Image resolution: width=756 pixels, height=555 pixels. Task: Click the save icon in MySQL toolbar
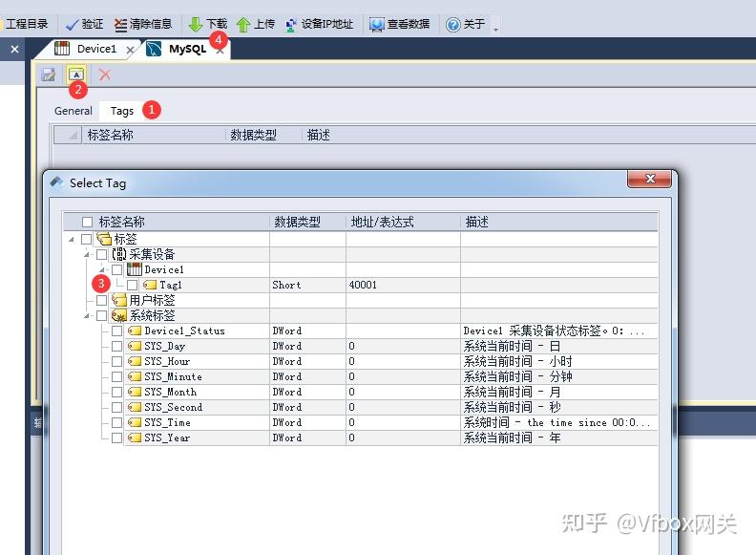point(49,75)
